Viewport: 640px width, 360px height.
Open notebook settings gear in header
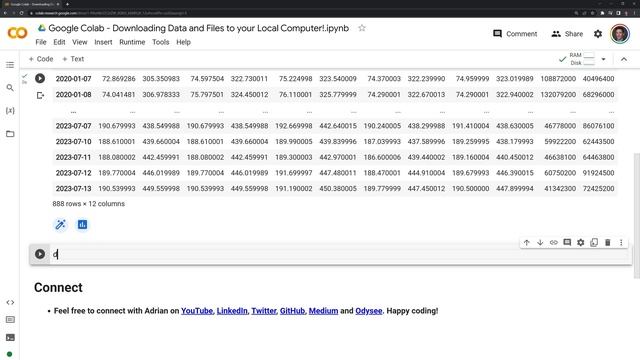(x=598, y=34)
